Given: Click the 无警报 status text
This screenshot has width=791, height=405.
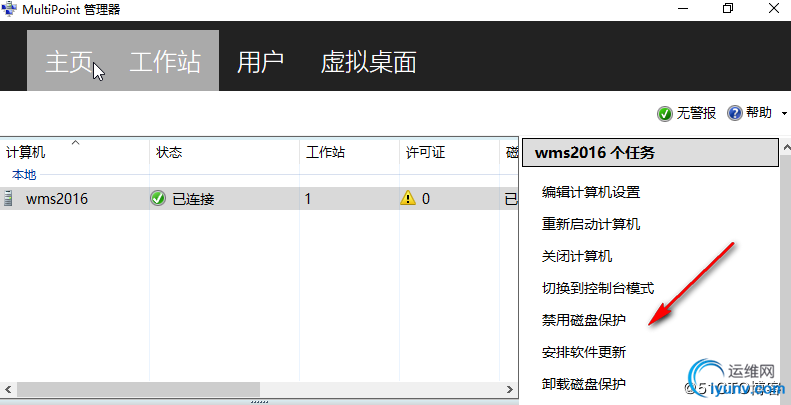Looking at the screenshot, I should tap(696, 113).
